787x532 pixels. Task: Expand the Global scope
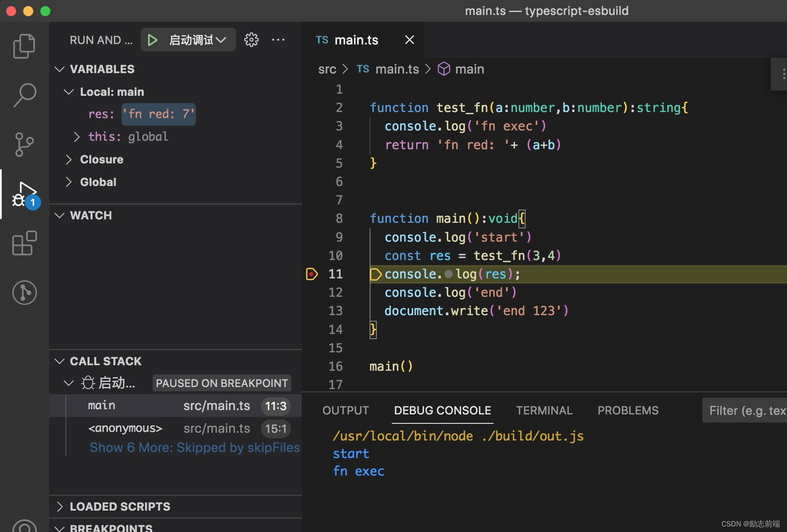click(x=68, y=182)
